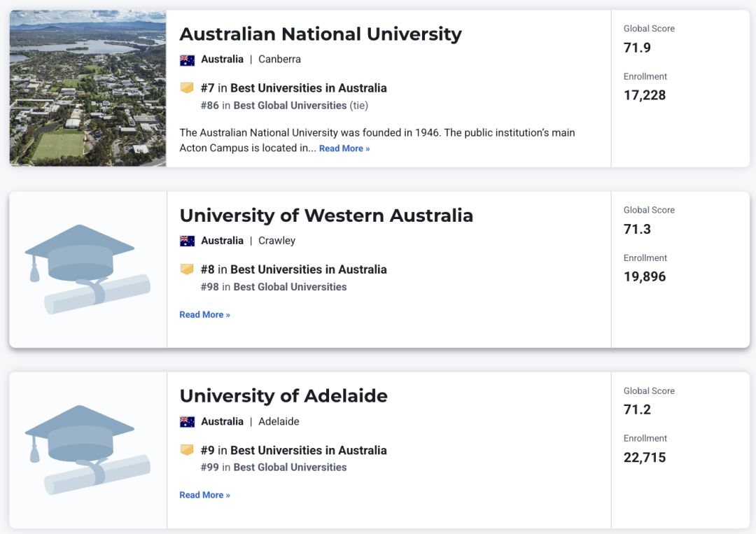Click the gold badge icon next to #7 ranking
The image size is (756, 534).
point(187,87)
